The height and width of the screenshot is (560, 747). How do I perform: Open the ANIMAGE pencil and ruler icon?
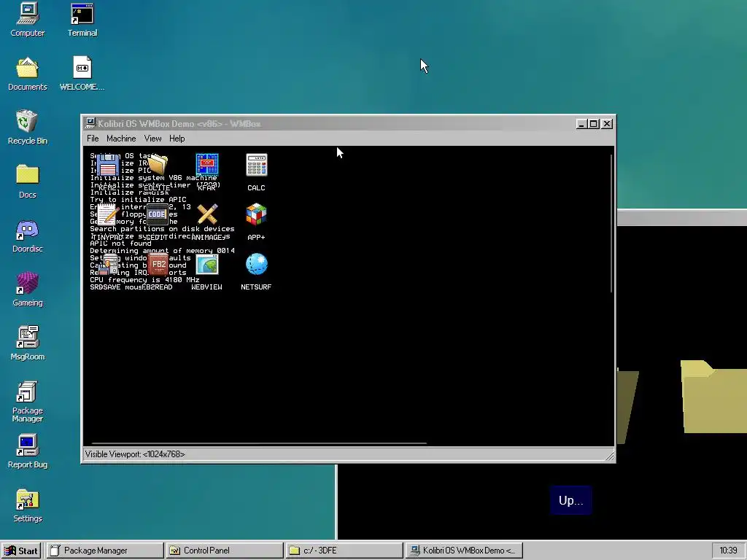tap(206, 215)
